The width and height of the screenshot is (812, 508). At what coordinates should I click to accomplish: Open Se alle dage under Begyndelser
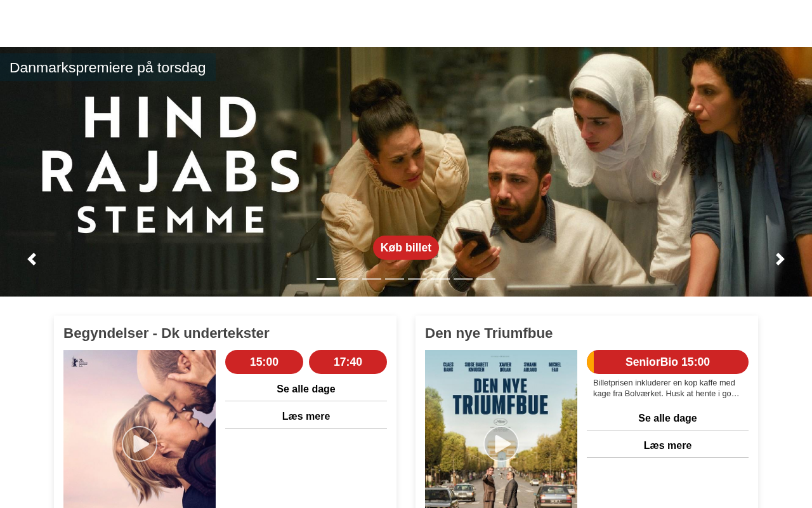point(306,389)
